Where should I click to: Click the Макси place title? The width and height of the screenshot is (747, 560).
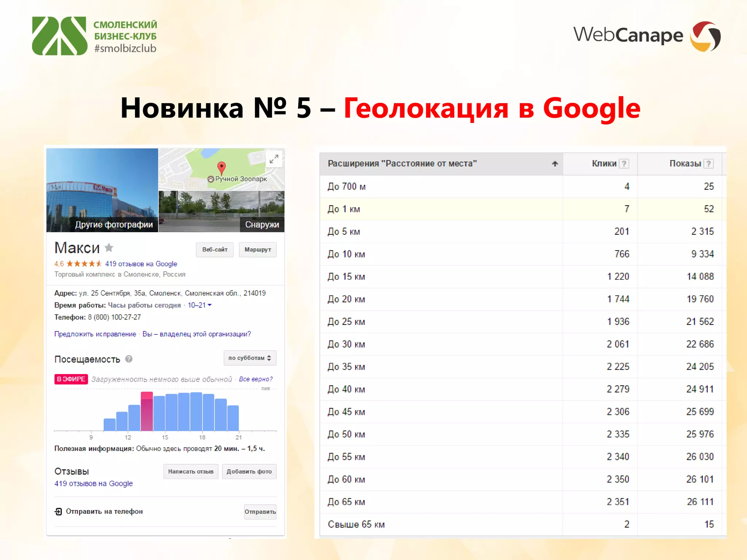pyautogui.click(x=77, y=248)
